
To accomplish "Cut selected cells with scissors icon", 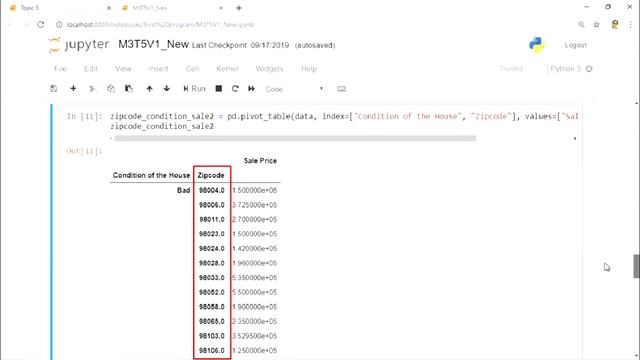I will click(92, 89).
